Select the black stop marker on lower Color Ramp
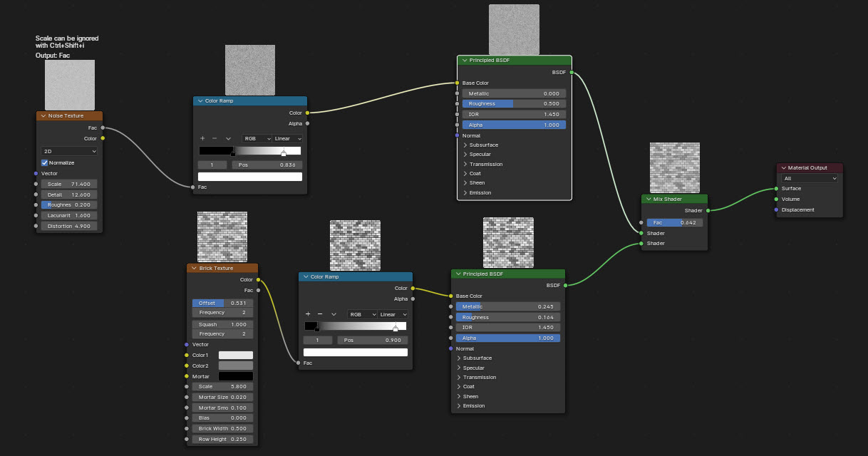Viewport: 868px width, 456px height. pyautogui.click(x=317, y=328)
